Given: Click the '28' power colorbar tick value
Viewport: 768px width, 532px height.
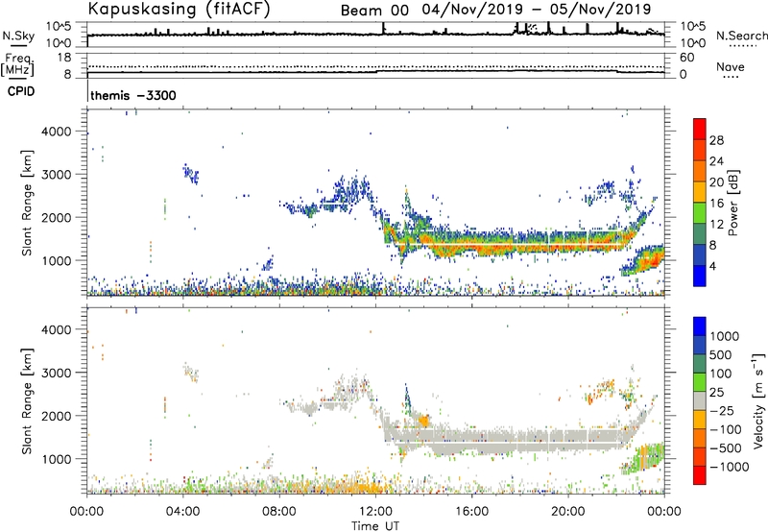Looking at the screenshot, I should coord(716,140).
